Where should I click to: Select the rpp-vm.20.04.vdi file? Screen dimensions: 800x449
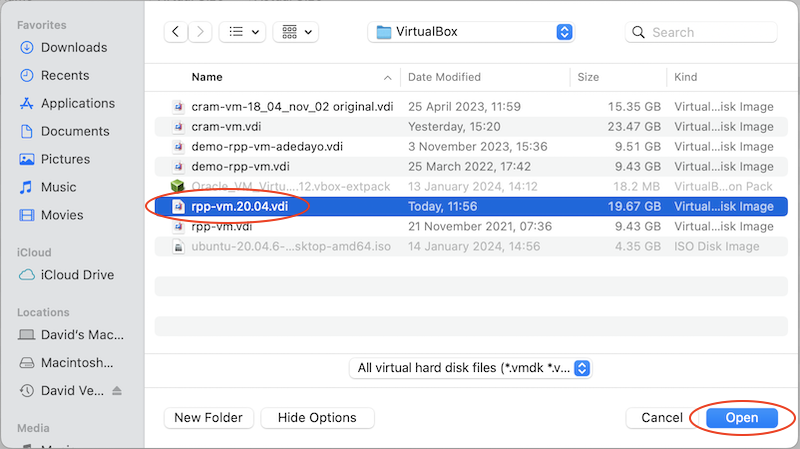pyautogui.click(x=471, y=206)
